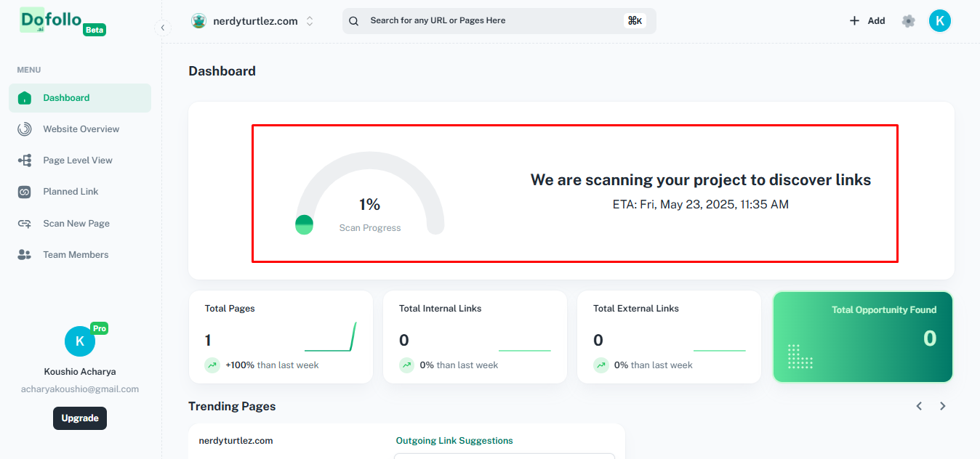
Task: Click the Scan New Page link icon
Action: click(25, 224)
